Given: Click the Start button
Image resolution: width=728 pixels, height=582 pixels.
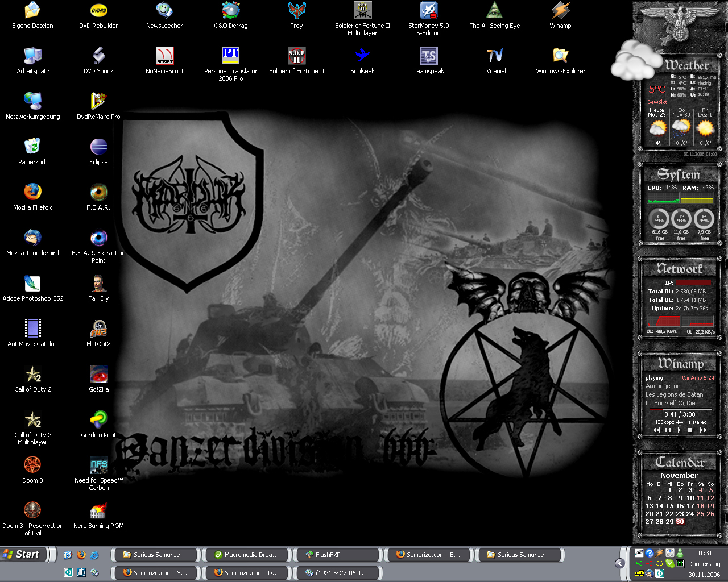Looking at the screenshot, I should (24, 554).
